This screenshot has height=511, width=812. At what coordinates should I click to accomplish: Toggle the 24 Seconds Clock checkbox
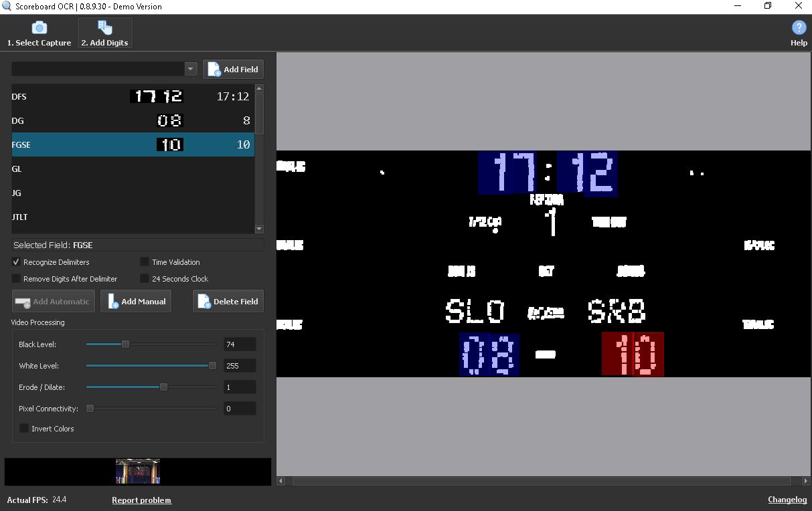(145, 279)
